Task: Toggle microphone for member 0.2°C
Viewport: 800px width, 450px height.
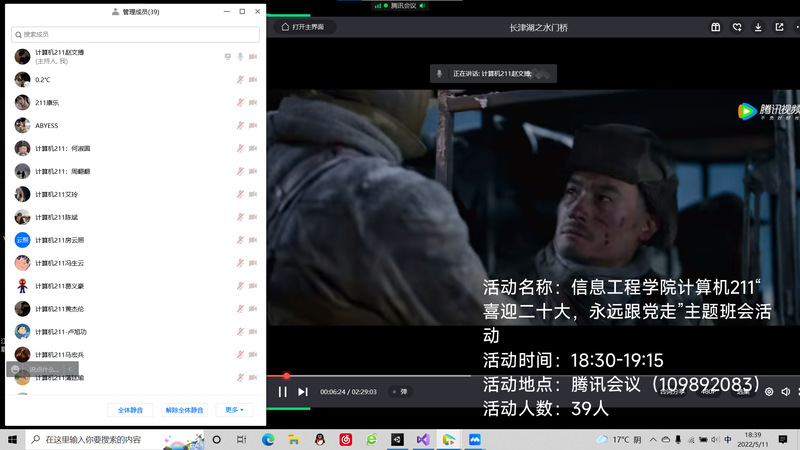Action: click(x=240, y=80)
